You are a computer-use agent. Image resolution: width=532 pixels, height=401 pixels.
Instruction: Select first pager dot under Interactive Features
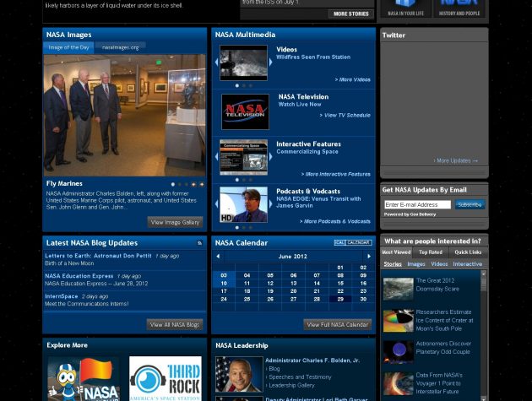tap(236, 180)
